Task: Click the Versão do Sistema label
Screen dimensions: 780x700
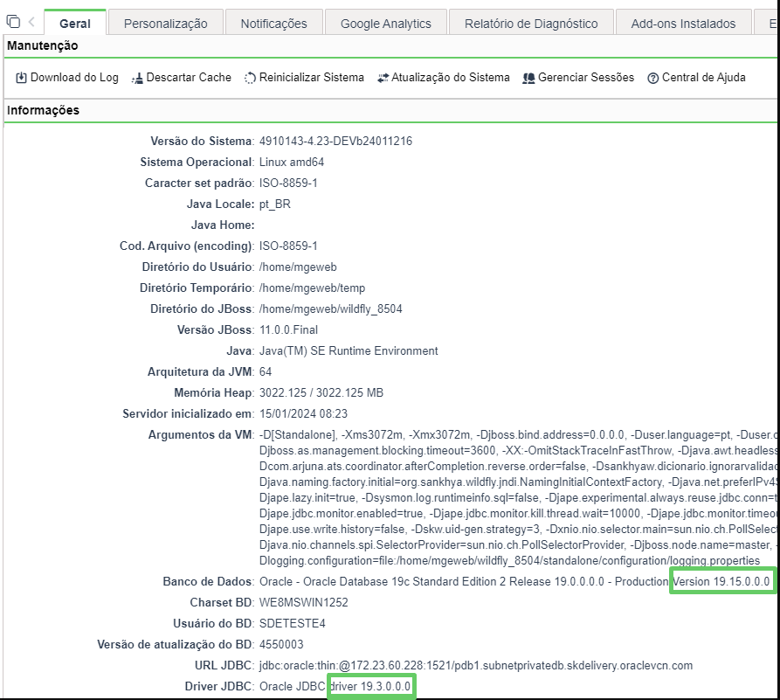Action: tap(203, 142)
